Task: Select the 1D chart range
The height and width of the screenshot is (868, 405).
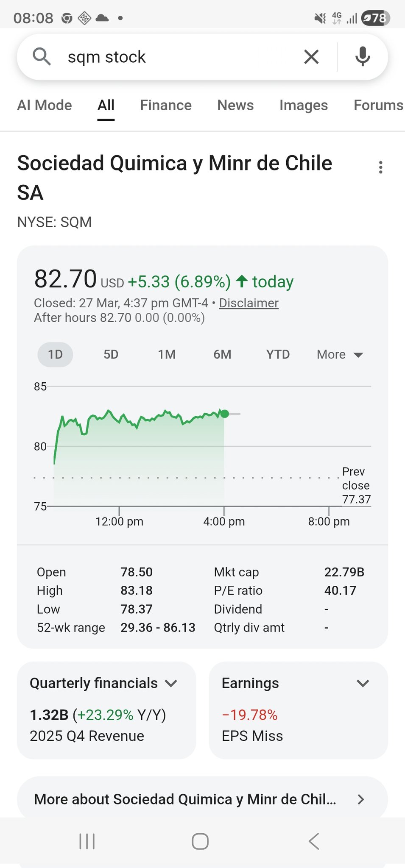Action: [x=55, y=354]
